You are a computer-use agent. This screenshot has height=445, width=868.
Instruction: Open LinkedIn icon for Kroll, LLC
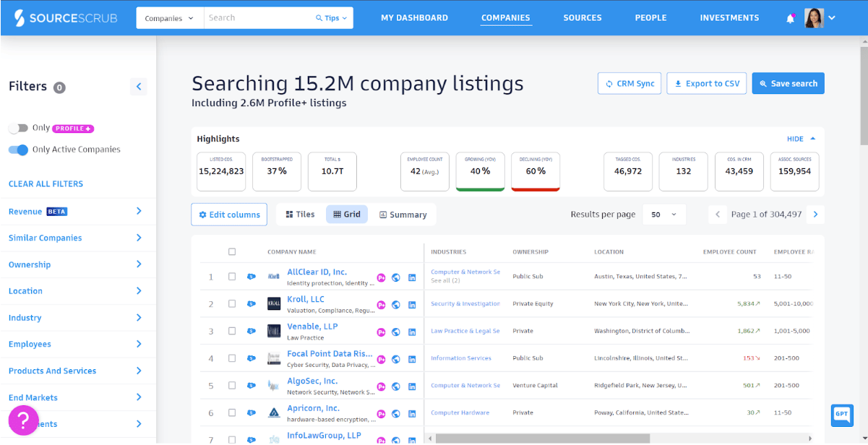point(412,305)
